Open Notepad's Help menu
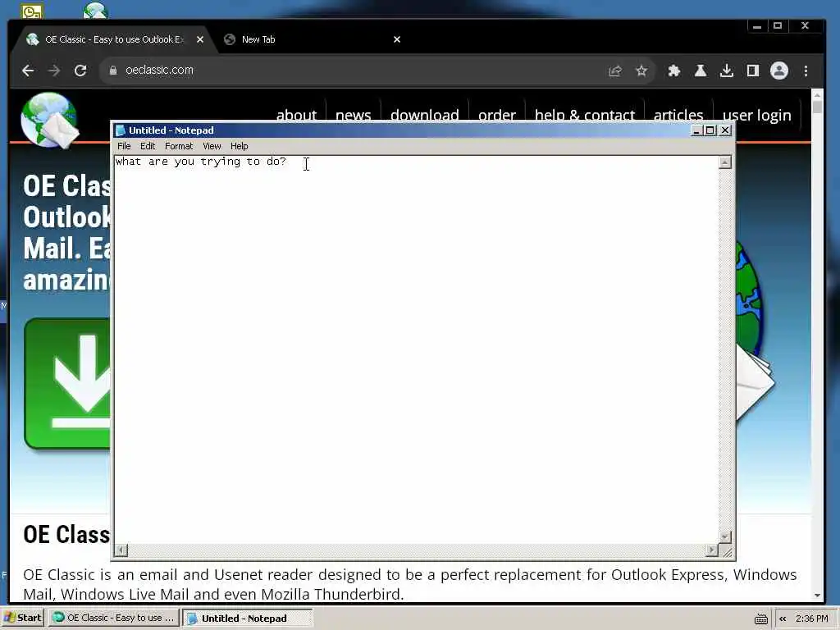Image resolution: width=840 pixels, height=630 pixels. coord(239,146)
